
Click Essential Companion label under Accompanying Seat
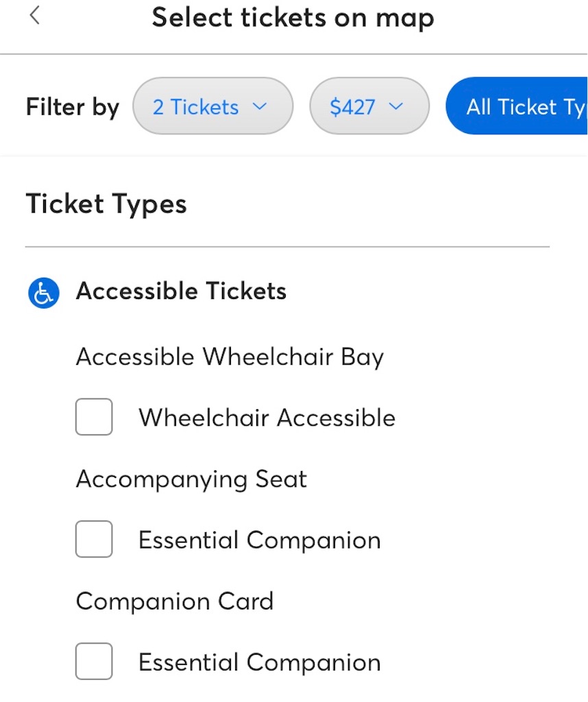point(260,540)
